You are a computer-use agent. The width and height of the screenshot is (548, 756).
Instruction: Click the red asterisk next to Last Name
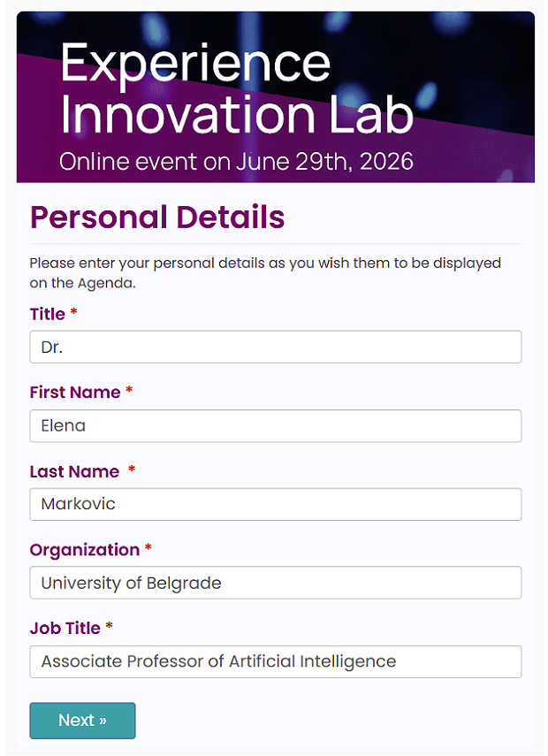click(132, 470)
